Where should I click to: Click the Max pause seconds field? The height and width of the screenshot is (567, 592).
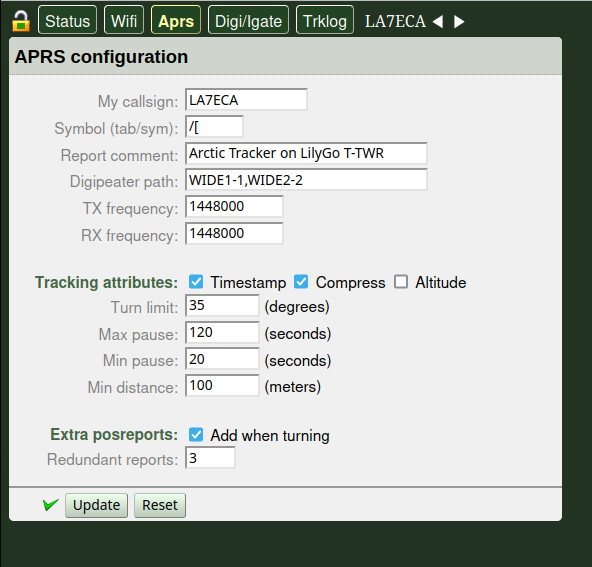click(x=222, y=332)
